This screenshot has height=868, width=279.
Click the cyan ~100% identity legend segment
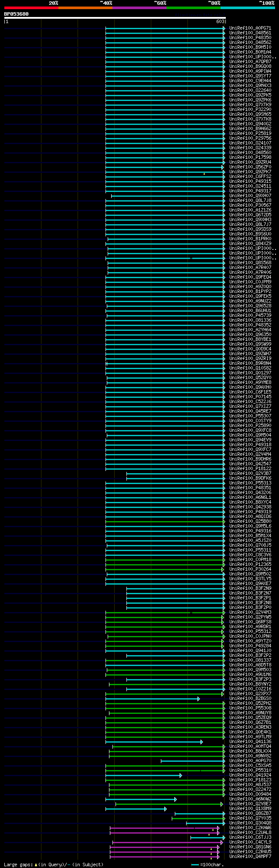click(248, 8)
